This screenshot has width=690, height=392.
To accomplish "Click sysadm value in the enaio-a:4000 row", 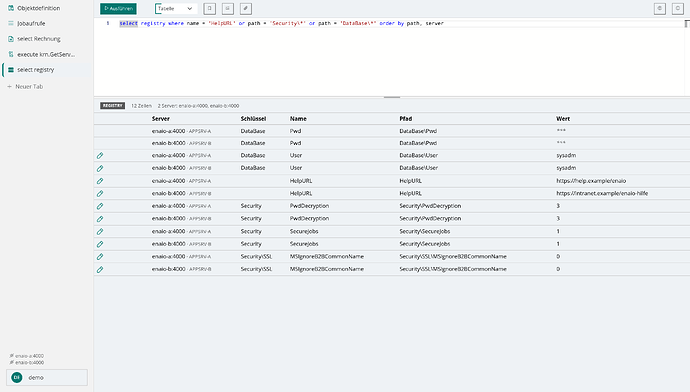I will [566, 155].
